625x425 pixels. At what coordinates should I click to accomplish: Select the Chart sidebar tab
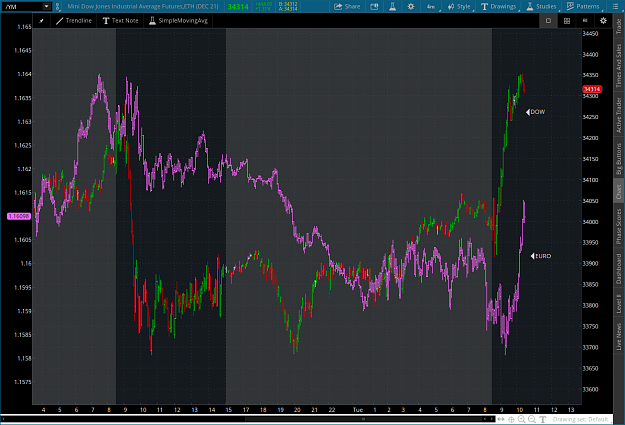click(x=619, y=192)
